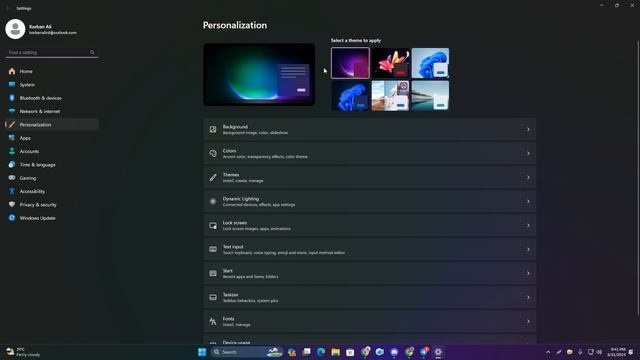The image size is (640, 360).
Task: Click the Fonts row icon
Action: pos(213,322)
